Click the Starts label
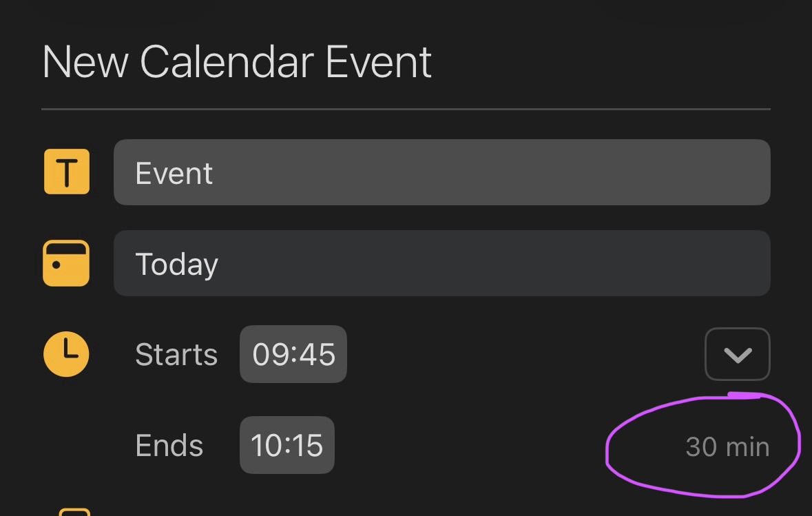812x516 pixels. (176, 355)
